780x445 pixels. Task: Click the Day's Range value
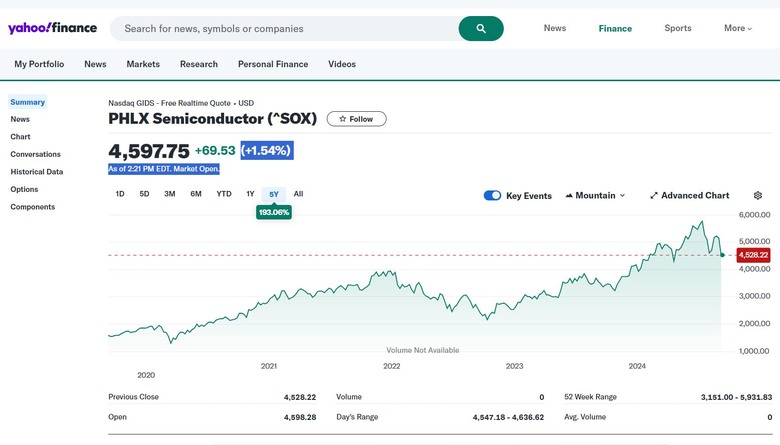[x=508, y=417]
